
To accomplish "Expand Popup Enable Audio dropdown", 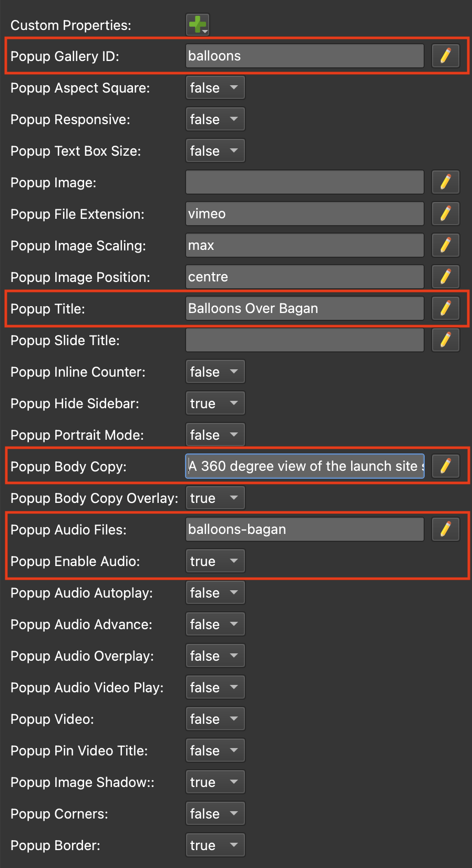I will click(216, 561).
